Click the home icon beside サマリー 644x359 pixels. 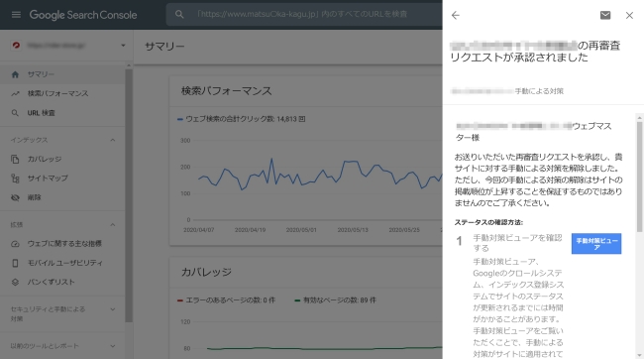15,74
